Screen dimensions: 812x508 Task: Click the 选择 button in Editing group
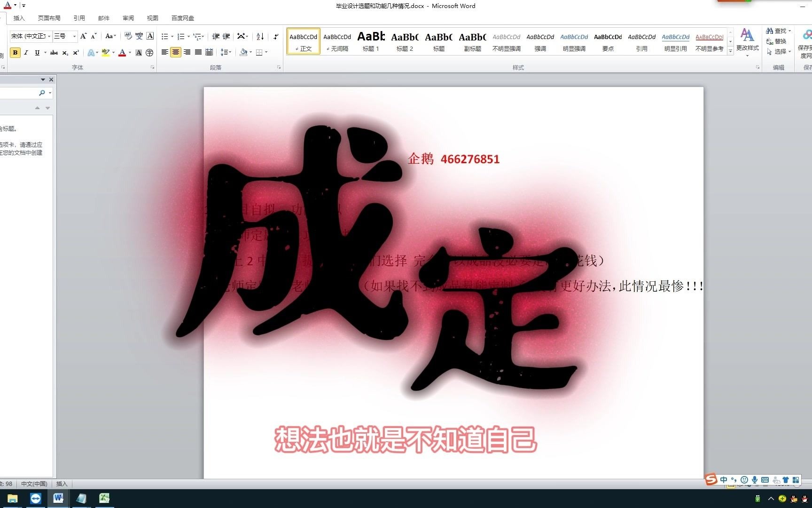[779, 52]
